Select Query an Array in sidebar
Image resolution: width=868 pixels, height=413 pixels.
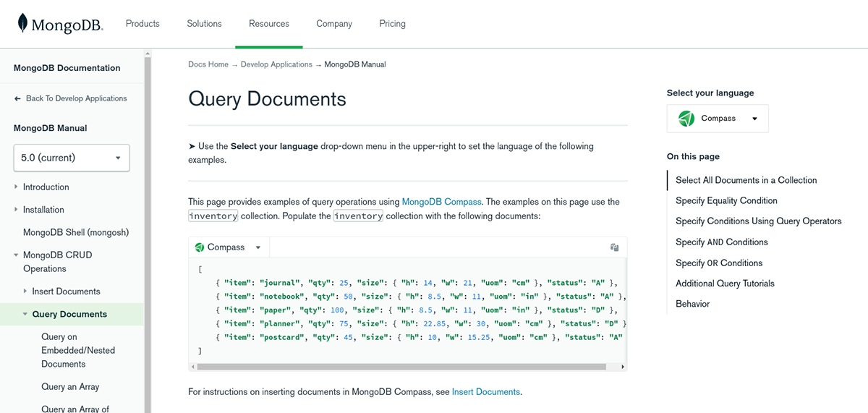70,387
